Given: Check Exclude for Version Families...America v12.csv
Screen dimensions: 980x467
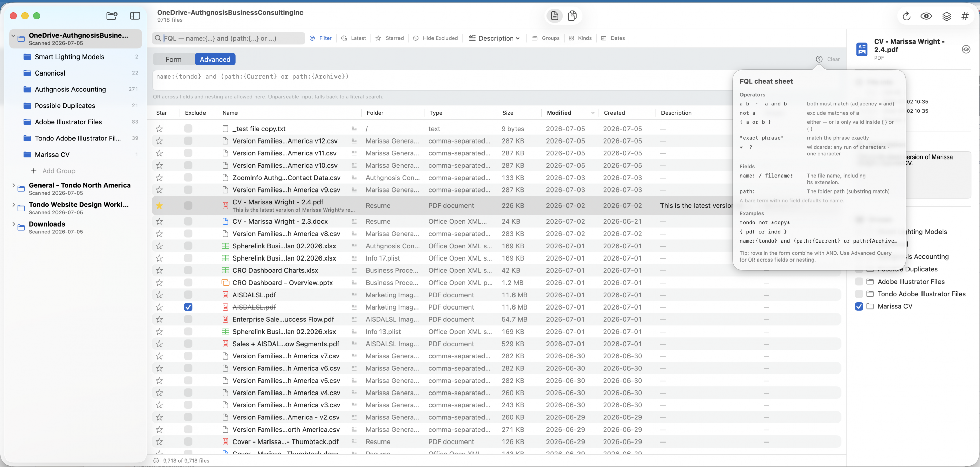Looking at the screenshot, I should 188,141.
